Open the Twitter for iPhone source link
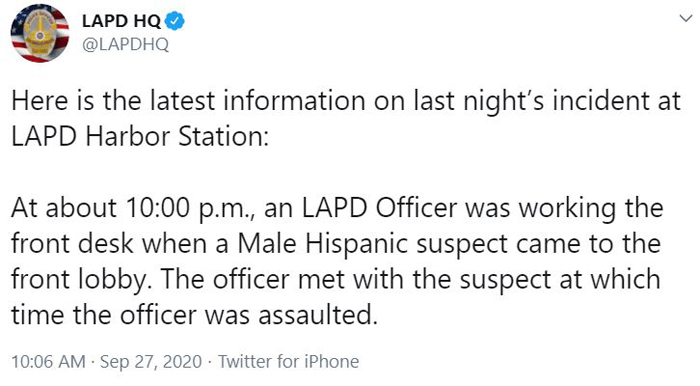This screenshot has width=700, height=386. (288, 361)
